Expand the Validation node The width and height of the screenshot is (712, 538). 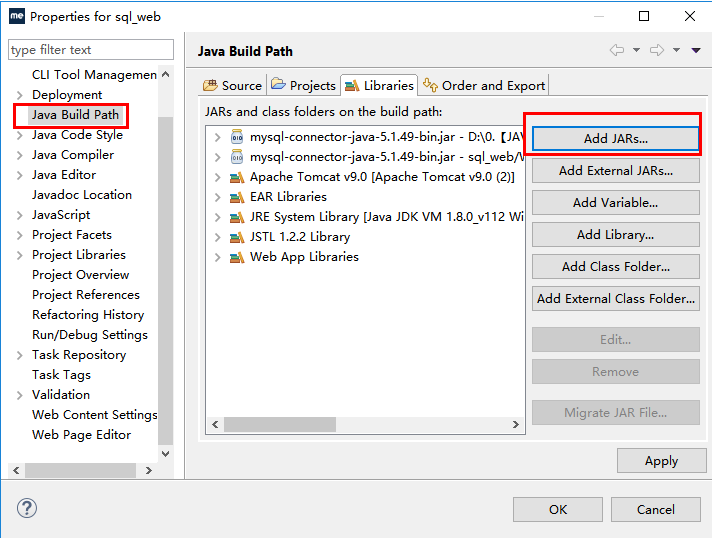click(x=19, y=395)
